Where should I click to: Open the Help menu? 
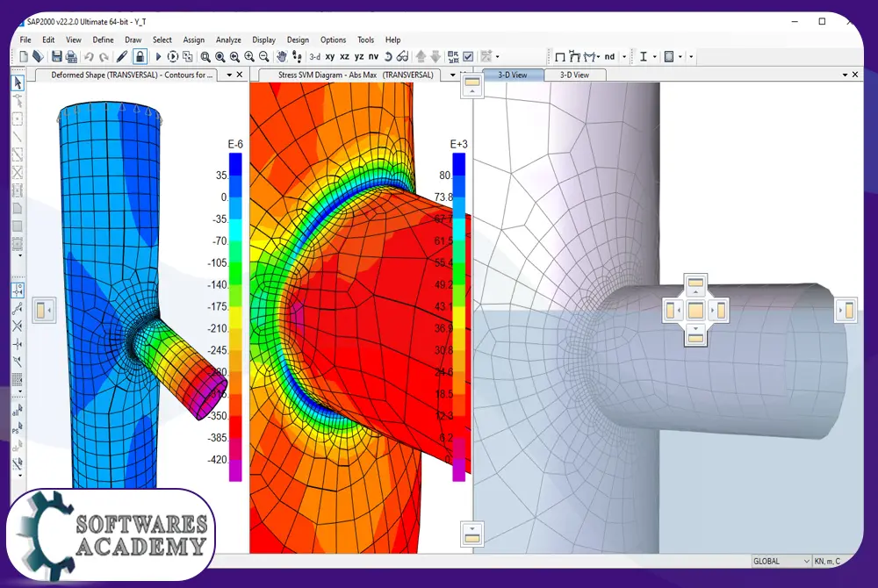coord(393,39)
